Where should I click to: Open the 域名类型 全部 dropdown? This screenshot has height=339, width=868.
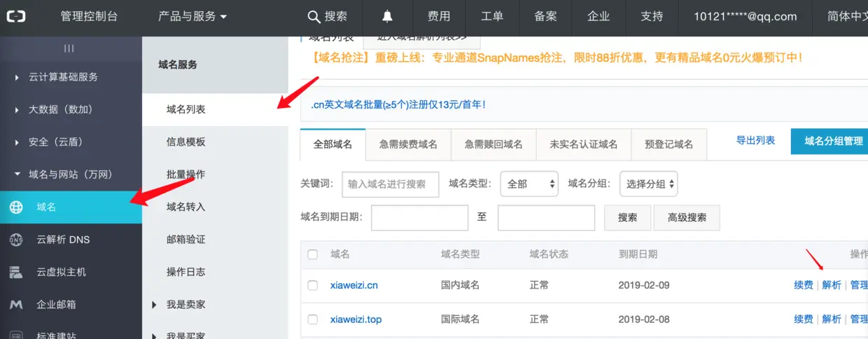[530, 184]
